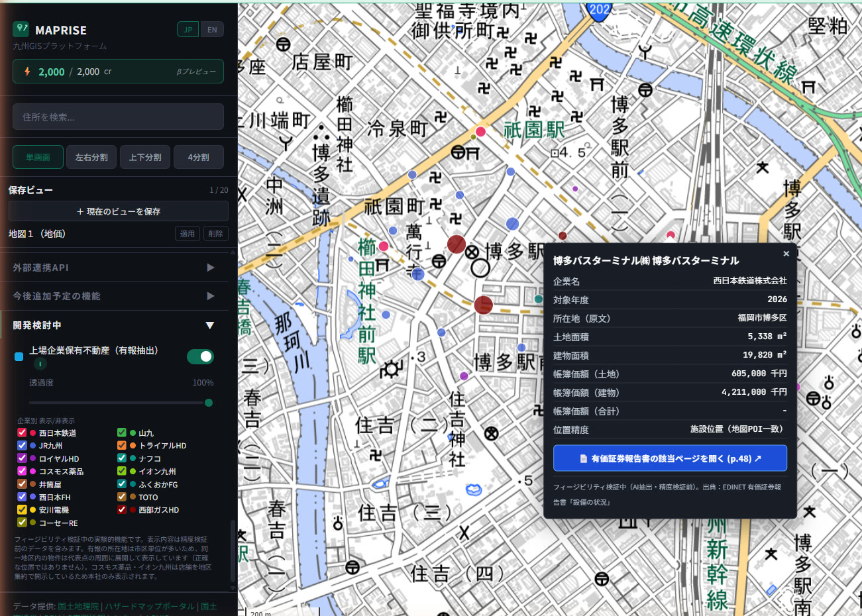Click the 透過度 slider handle
The image size is (862, 616).
[209, 403]
